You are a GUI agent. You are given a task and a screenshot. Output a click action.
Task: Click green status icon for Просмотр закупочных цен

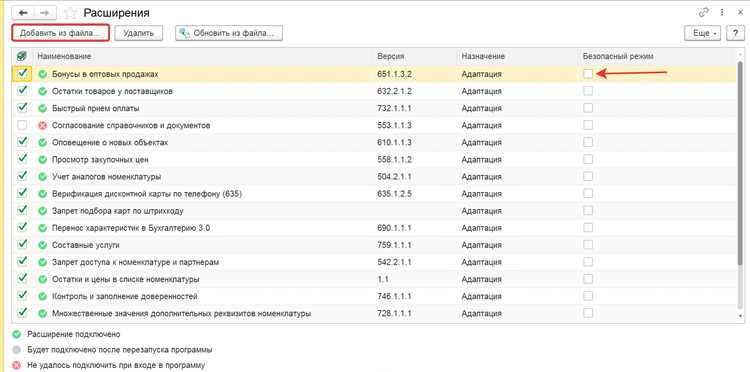pos(43,160)
